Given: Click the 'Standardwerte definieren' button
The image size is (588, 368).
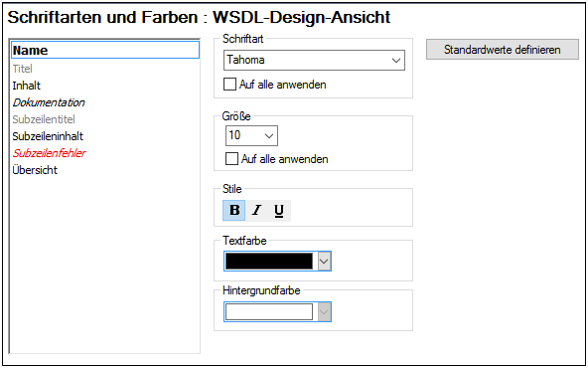Looking at the screenshot, I should 503,50.
